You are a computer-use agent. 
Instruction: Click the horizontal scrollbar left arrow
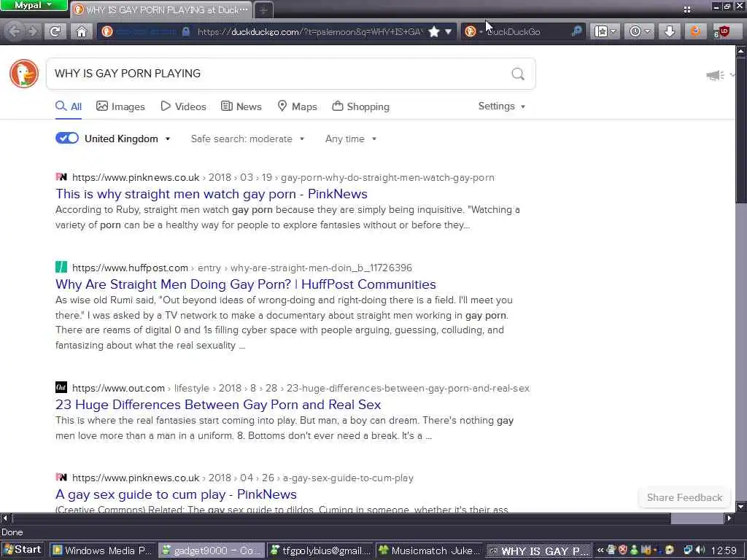pyautogui.click(x=5, y=518)
